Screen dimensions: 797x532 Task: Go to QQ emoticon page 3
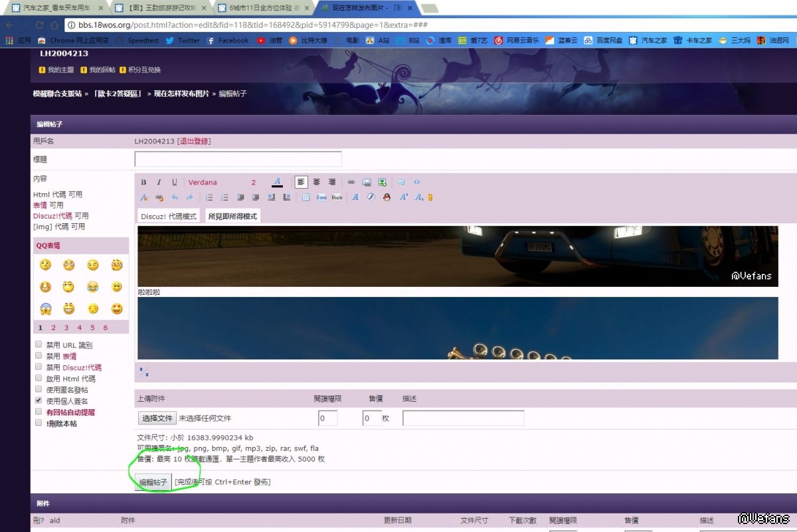66,327
